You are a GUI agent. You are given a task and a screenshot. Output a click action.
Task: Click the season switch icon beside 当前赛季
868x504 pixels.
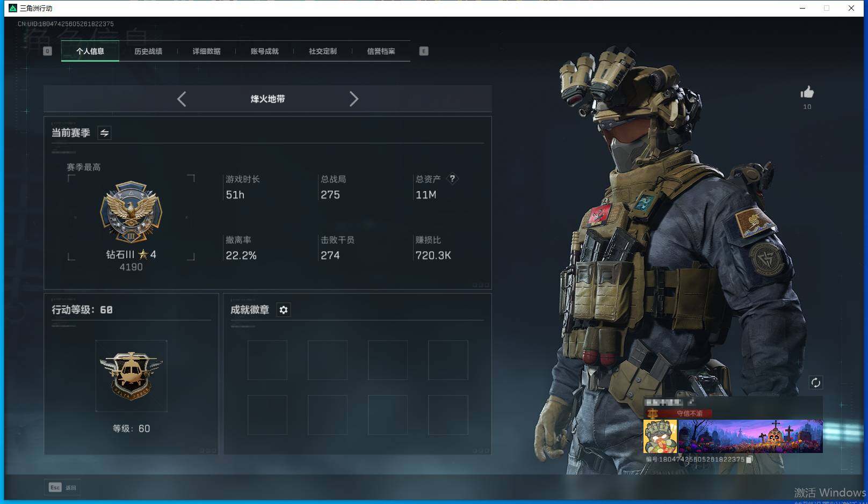[x=104, y=133]
